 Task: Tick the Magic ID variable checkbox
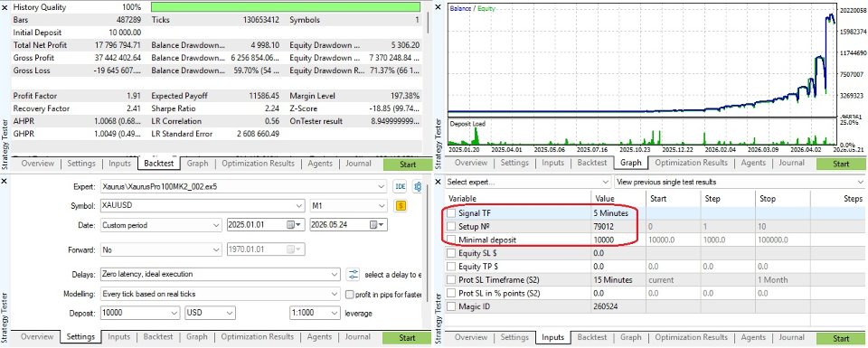click(x=452, y=306)
